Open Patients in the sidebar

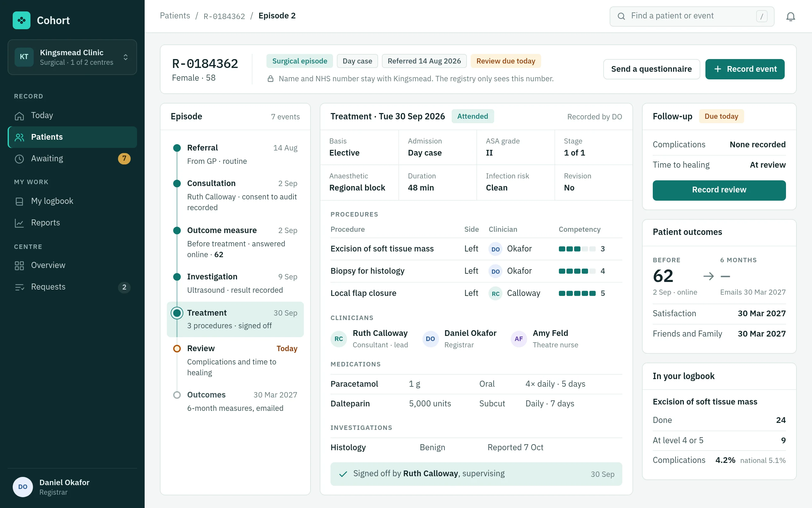(72, 137)
